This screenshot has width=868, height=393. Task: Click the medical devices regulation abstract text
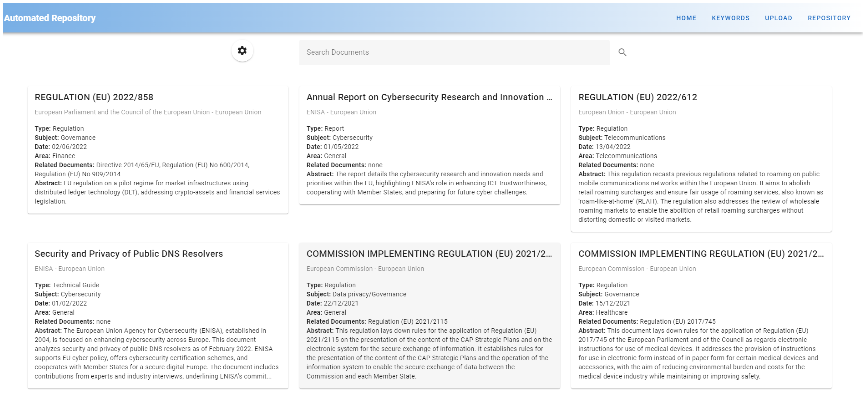(x=698, y=353)
